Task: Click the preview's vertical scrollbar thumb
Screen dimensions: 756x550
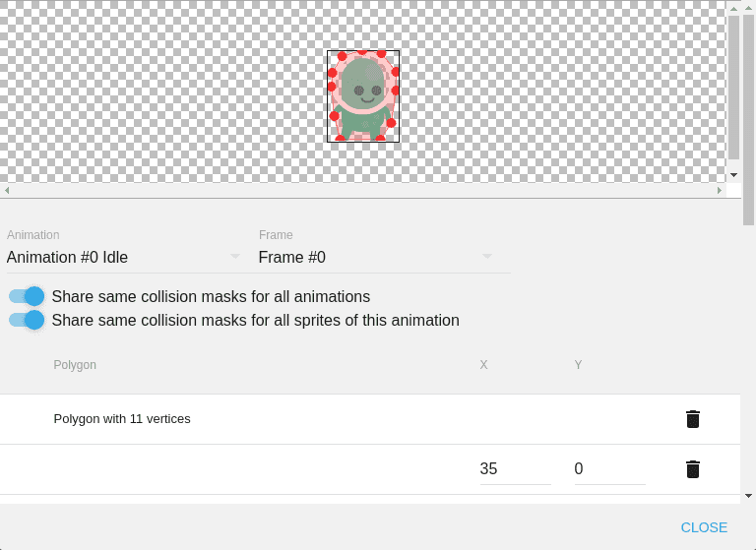Action: [x=733, y=87]
